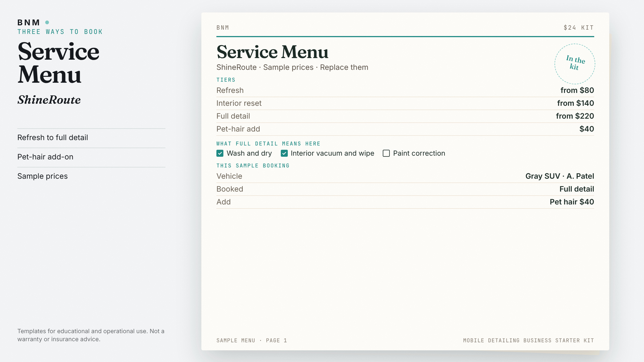Image resolution: width=644 pixels, height=362 pixels.
Task: Click the "Pet hair $40" value
Action: (572, 202)
